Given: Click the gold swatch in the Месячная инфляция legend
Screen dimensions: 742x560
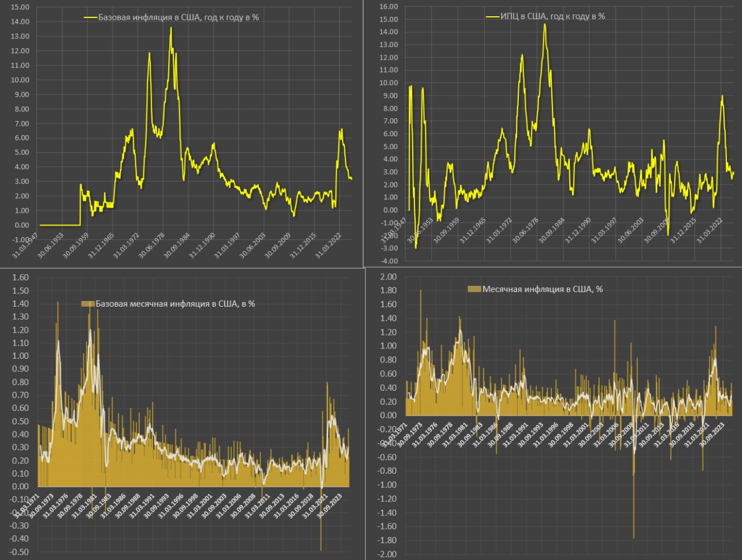Looking at the screenshot, I should click(x=474, y=289).
